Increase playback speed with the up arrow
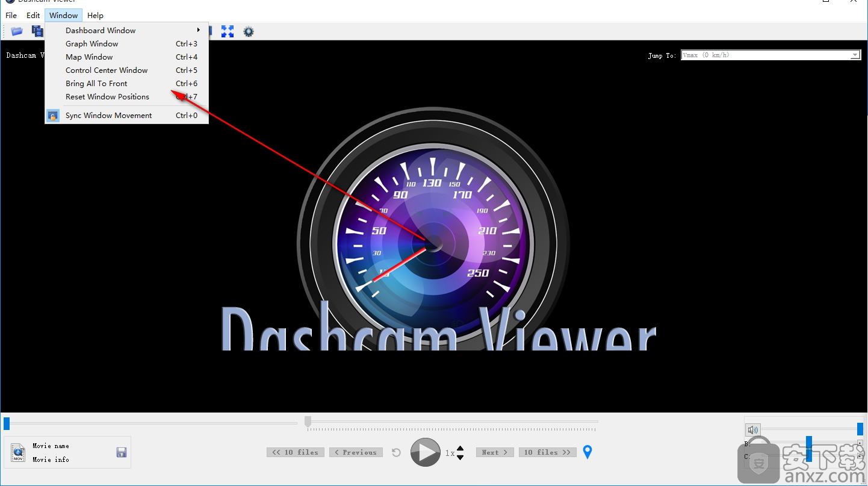The height and width of the screenshot is (486, 868). tap(460, 449)
